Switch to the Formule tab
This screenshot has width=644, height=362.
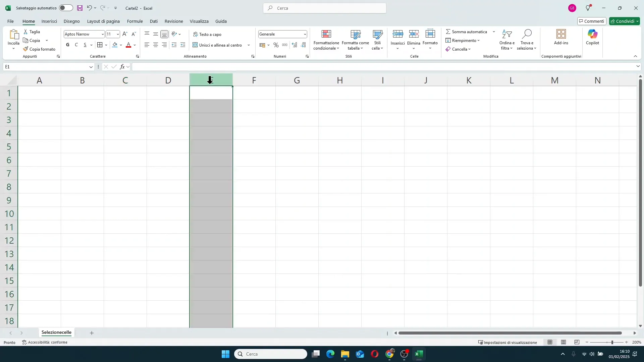click(x=135, y=21)
